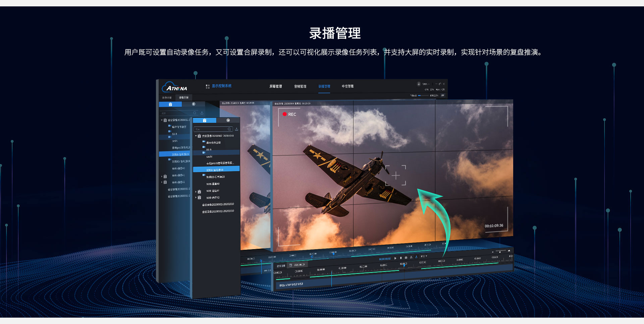644x324 pixels.
Task: Click the 2020-06-29 date picker button
Action: (297, 265)
